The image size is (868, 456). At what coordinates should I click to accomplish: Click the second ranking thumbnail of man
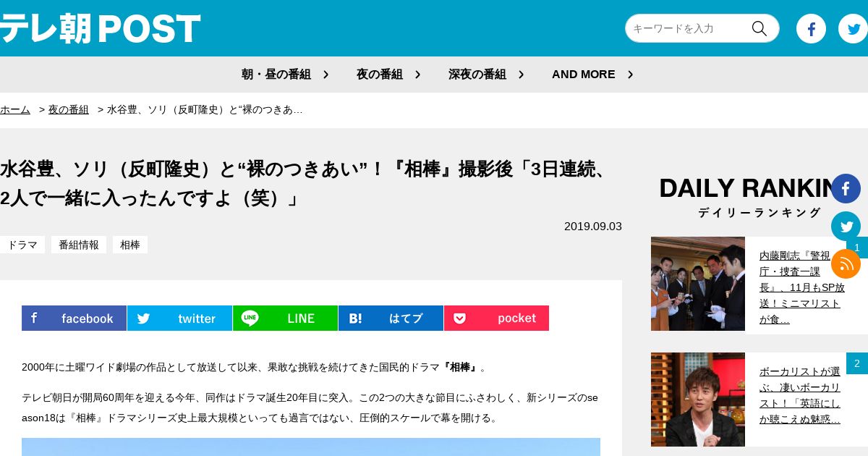[698, 400]
